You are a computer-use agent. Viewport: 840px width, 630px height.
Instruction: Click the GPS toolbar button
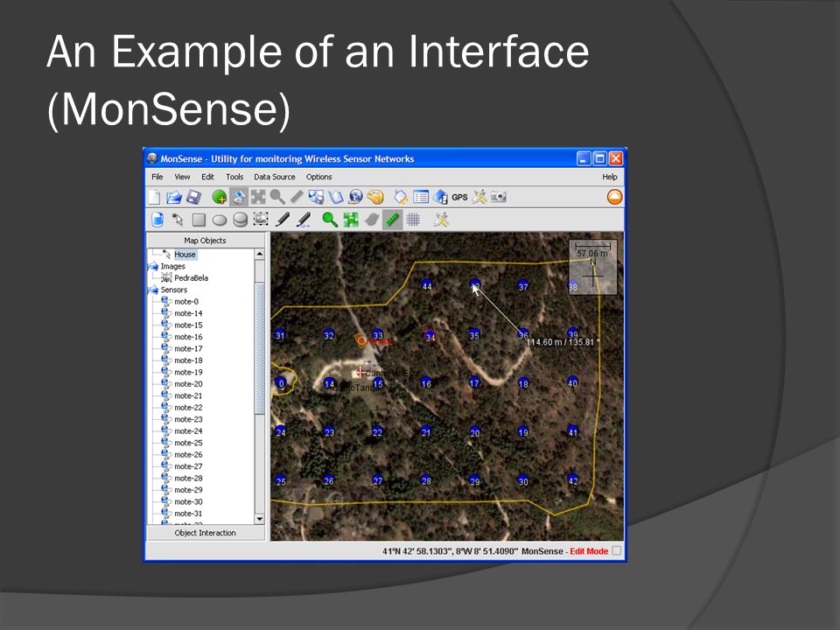pos(459,197)
